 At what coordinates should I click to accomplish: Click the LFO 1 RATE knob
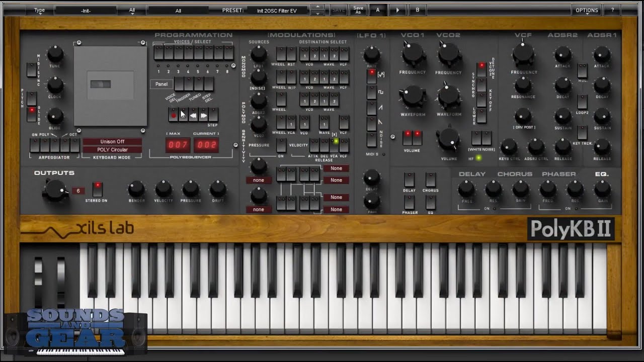click(x=371, y=54)
